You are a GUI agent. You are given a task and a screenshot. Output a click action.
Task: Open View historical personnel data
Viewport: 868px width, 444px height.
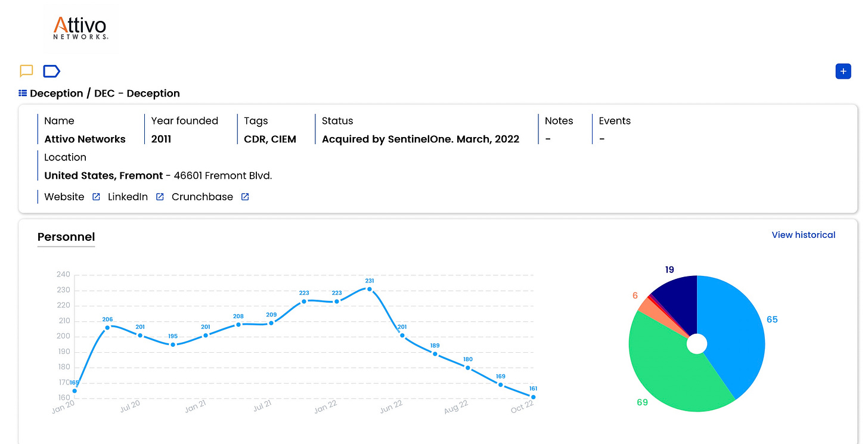804,235
